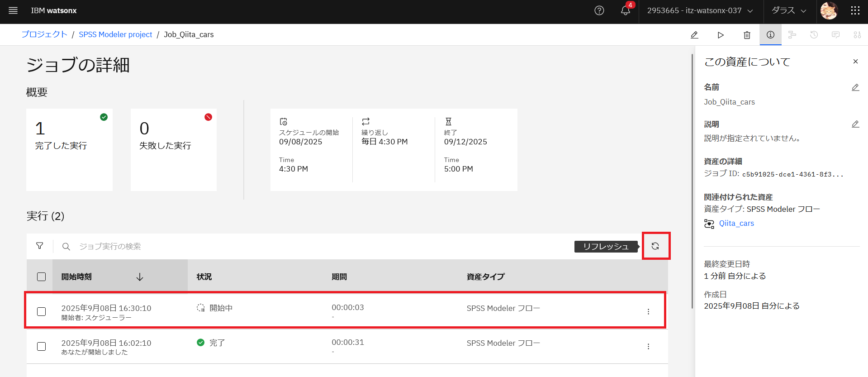The image size is (868, 377).
Task: Open the user avatar profile menu
Action: point(829,10)
